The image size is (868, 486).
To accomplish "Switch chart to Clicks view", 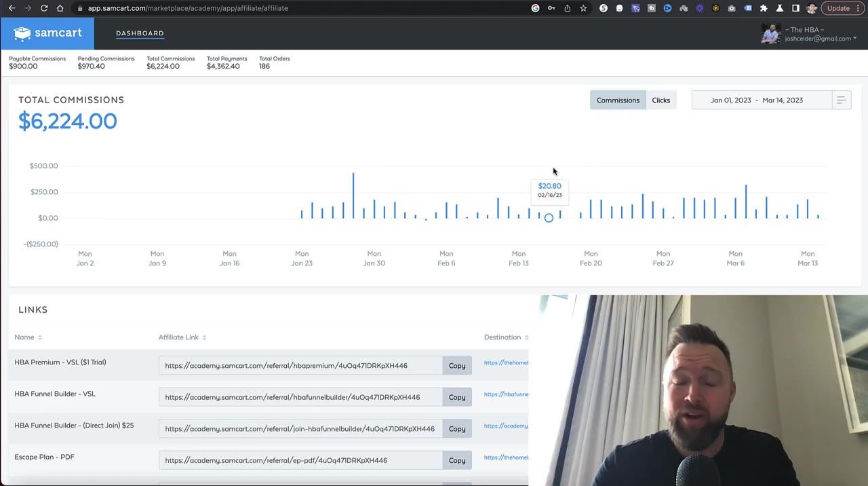I will [x=661, y=100].
